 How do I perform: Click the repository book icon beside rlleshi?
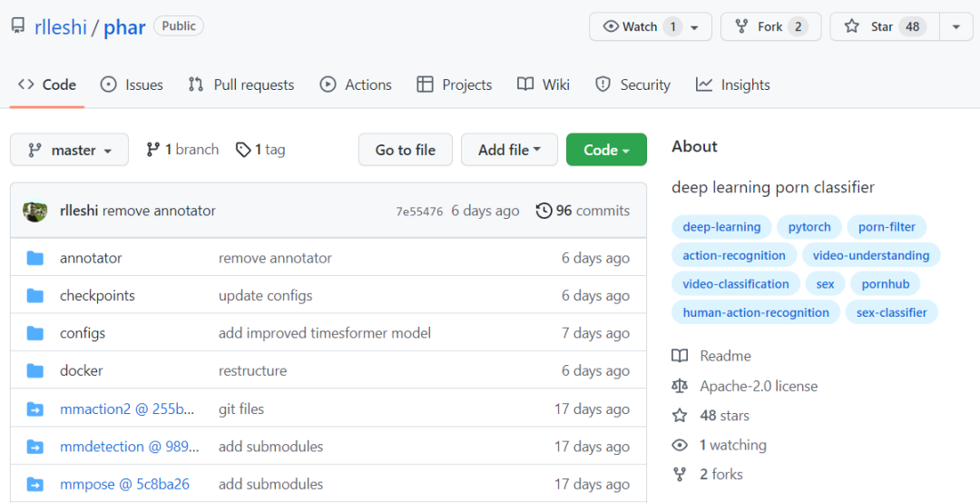tap(18, 26)
